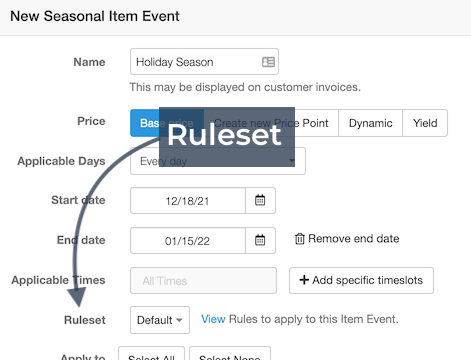Click the Select None button
The width and height of the screenshot is (471, 360).
click(230, 354)
